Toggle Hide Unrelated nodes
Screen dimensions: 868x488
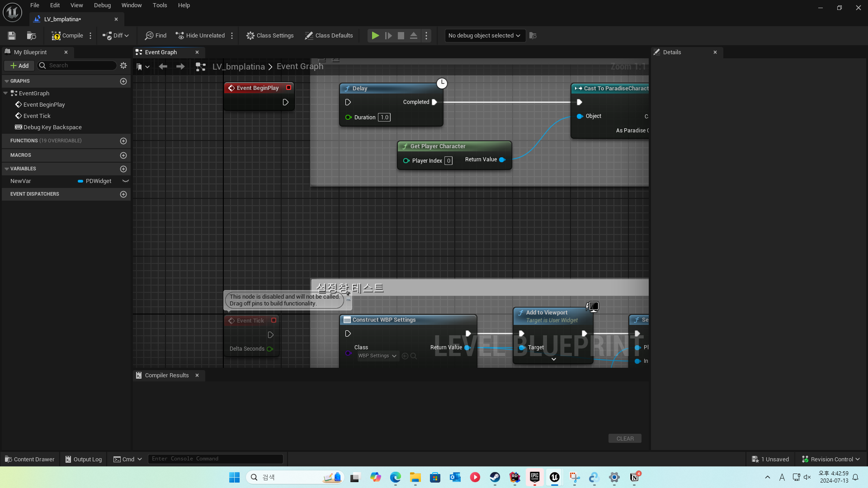200,36
